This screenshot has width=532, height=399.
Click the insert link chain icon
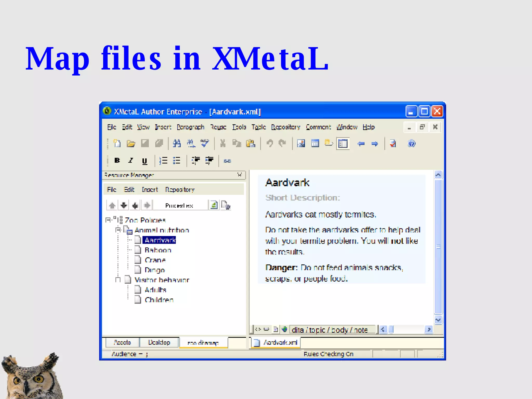tap(227, 161)
